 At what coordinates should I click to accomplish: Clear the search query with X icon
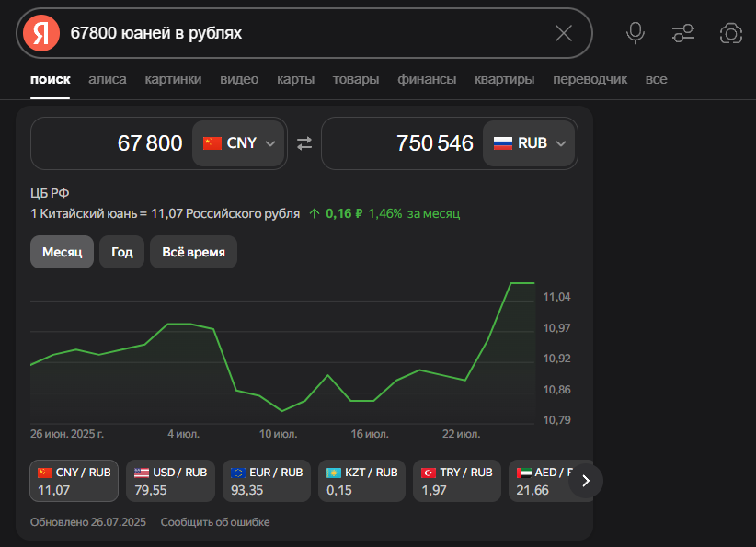click(x=564, y=34)
